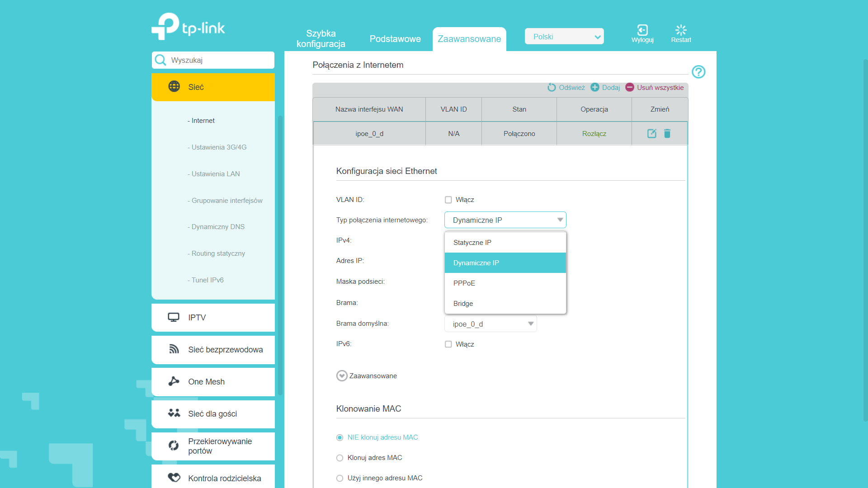Select the Klonuj adres MAC radio button

(x=340, y=458)
